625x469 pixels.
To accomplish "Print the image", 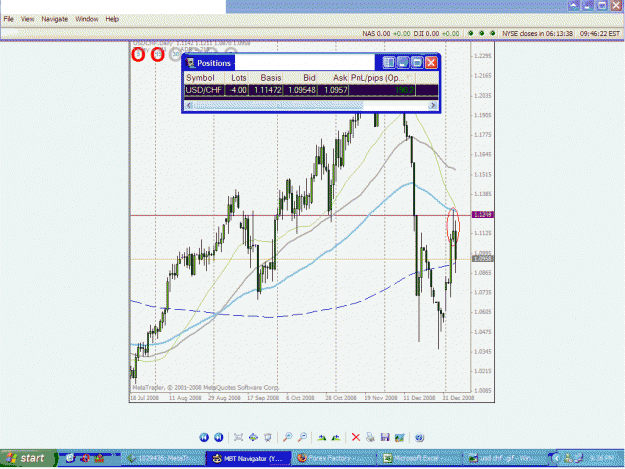I will point(370,438).
